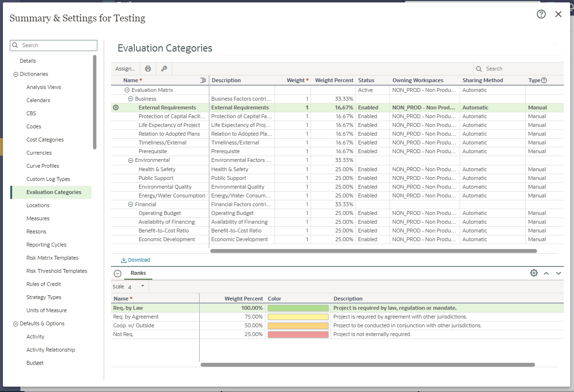Click the Type column help icon

(544, 80)
